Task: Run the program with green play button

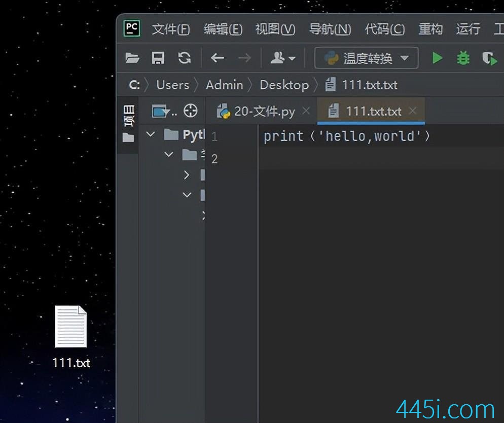Action: [x=437, y=58]
